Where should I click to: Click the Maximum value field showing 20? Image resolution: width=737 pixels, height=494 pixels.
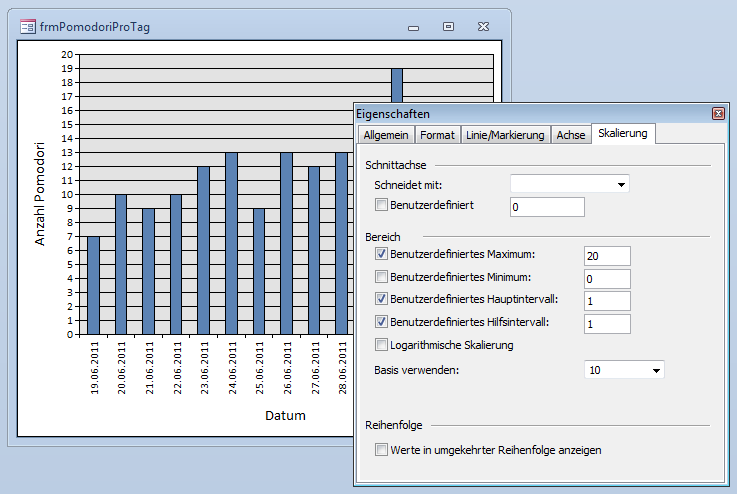pyautogui.click(x=607, y=256)
